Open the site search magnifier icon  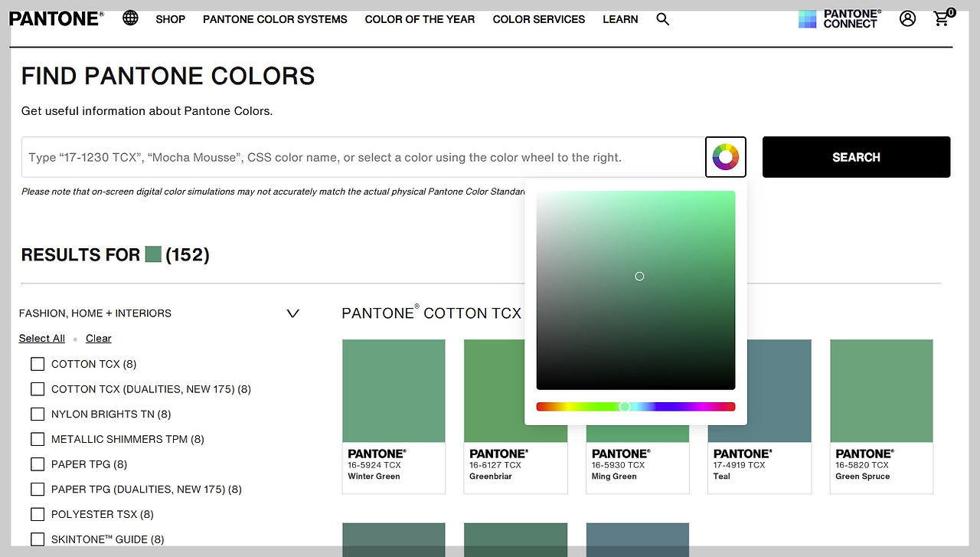click(x=663, y=19)
